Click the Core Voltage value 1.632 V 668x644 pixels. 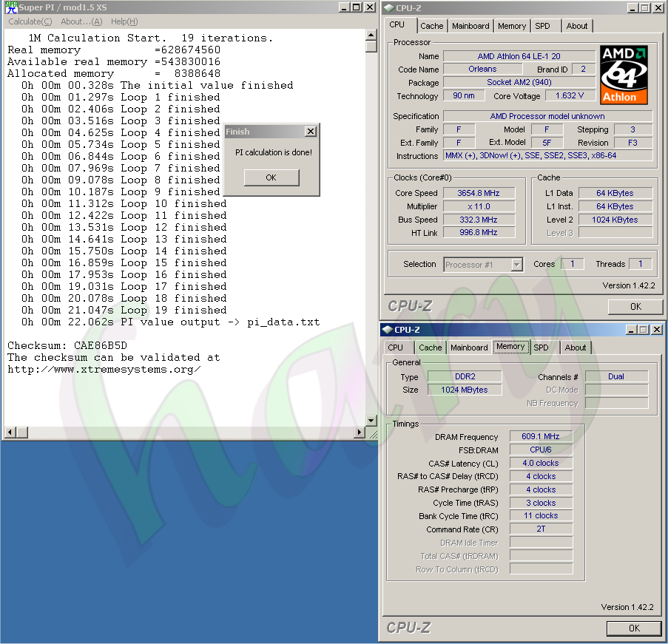click(x=570, y=95)
